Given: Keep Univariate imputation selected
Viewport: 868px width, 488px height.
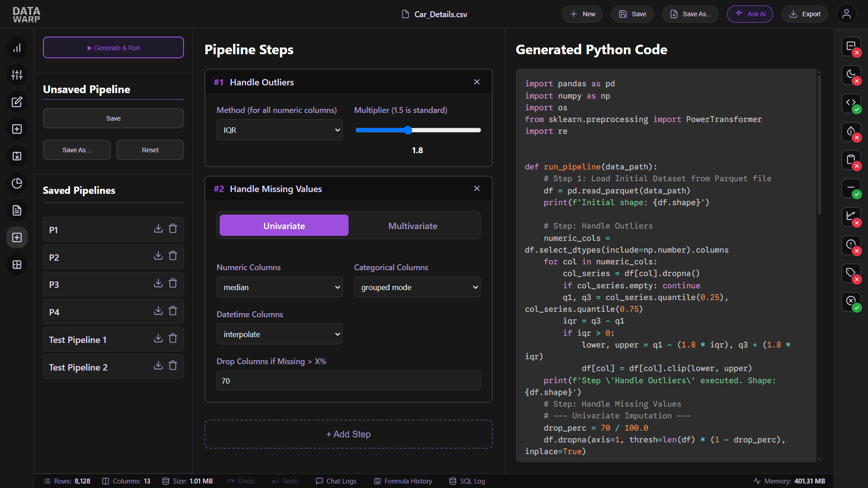Looking at the screenshot, I should (284, 225).
